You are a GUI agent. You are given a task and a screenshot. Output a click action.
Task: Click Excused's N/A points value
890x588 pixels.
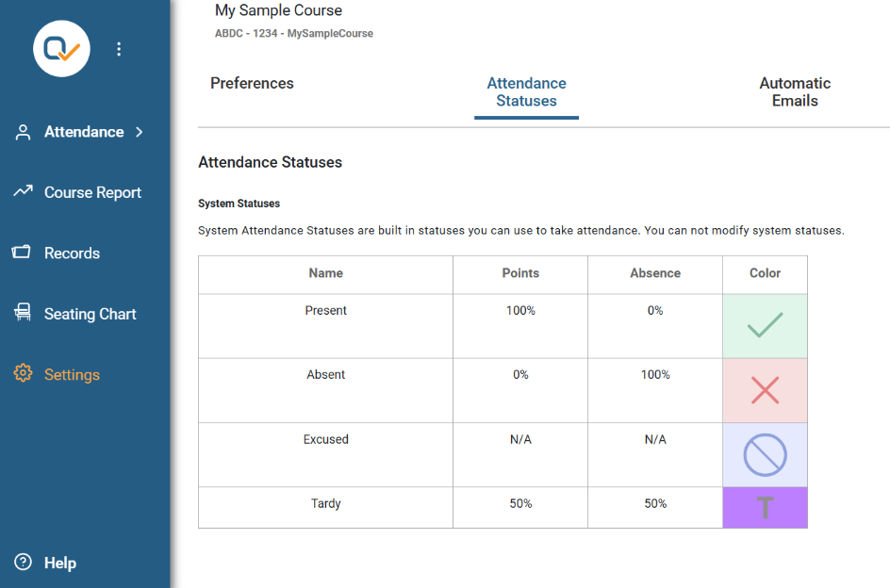(520, 439)
